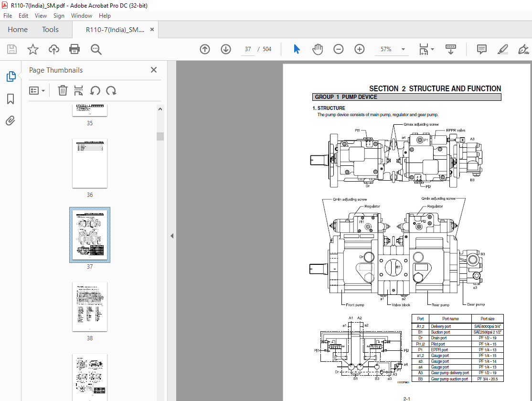Click the zoom percentage field 57%

point(386,49)
